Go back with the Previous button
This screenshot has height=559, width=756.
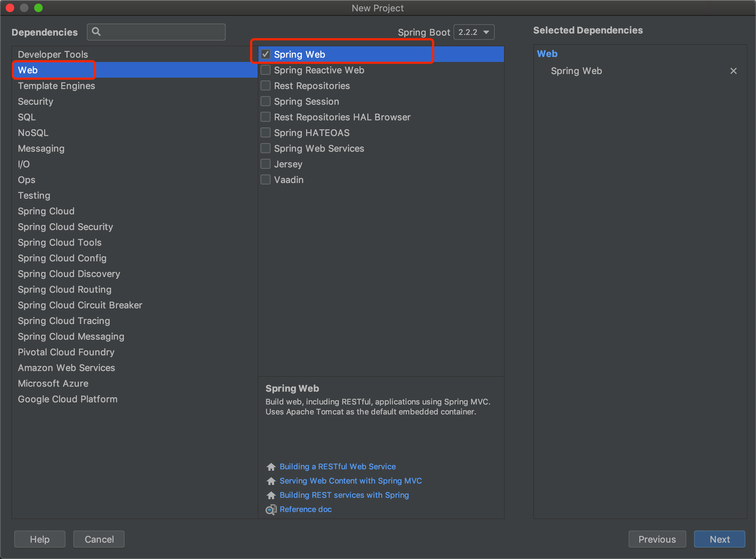point(657,539)
